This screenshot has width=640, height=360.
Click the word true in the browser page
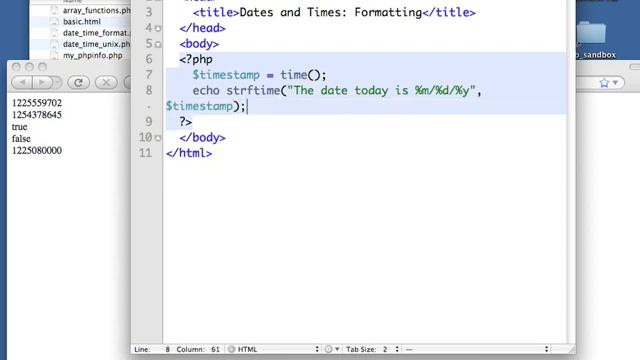(19, 127)
